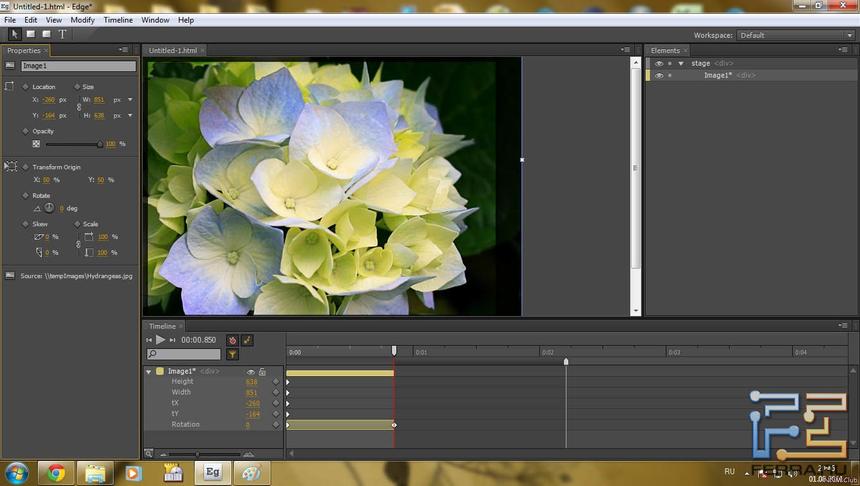Play the timeline animation
This screenshot has height=486, width=860.
pos(160,340)
